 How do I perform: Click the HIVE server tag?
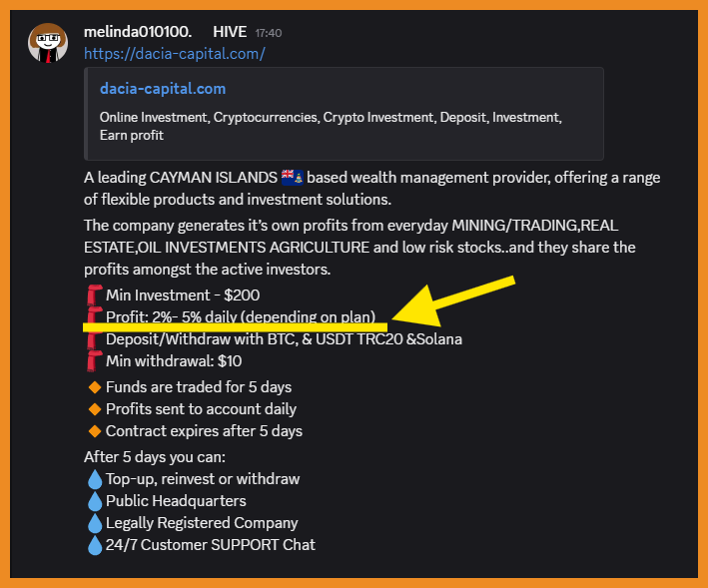click(x=230, y=32)
